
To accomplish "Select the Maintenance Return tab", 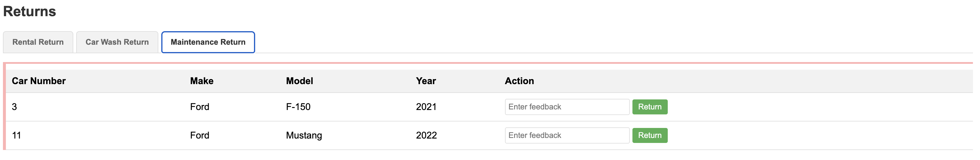I will pyautogui.click(x=208, y=42).
